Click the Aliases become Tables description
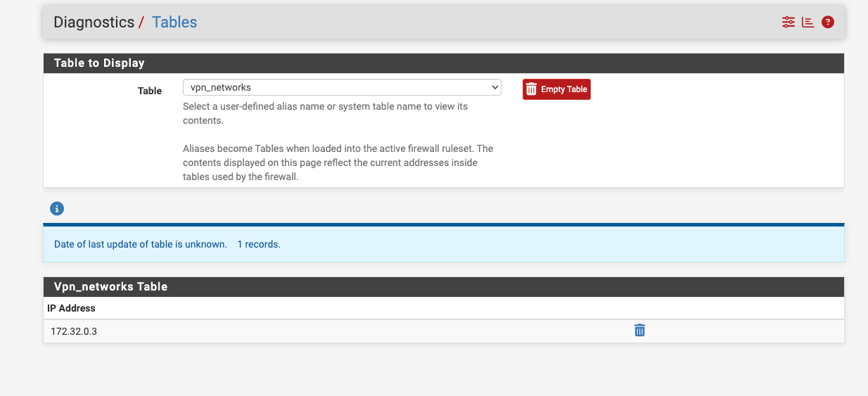This screenshot has width=868, height=396. (338, 162)
